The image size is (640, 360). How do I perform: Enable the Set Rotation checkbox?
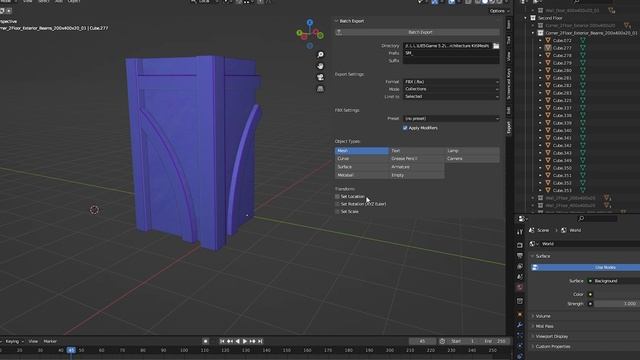[338, 204]
